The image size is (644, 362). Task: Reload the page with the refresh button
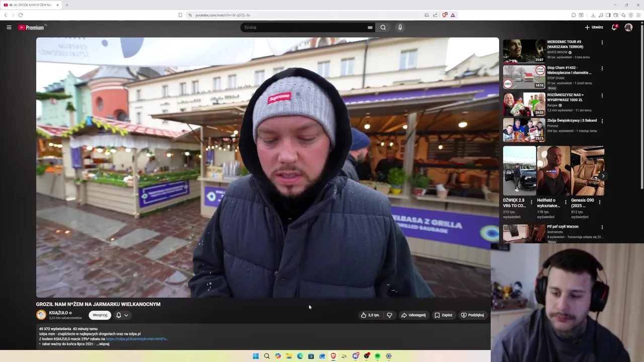pos(21,15)
